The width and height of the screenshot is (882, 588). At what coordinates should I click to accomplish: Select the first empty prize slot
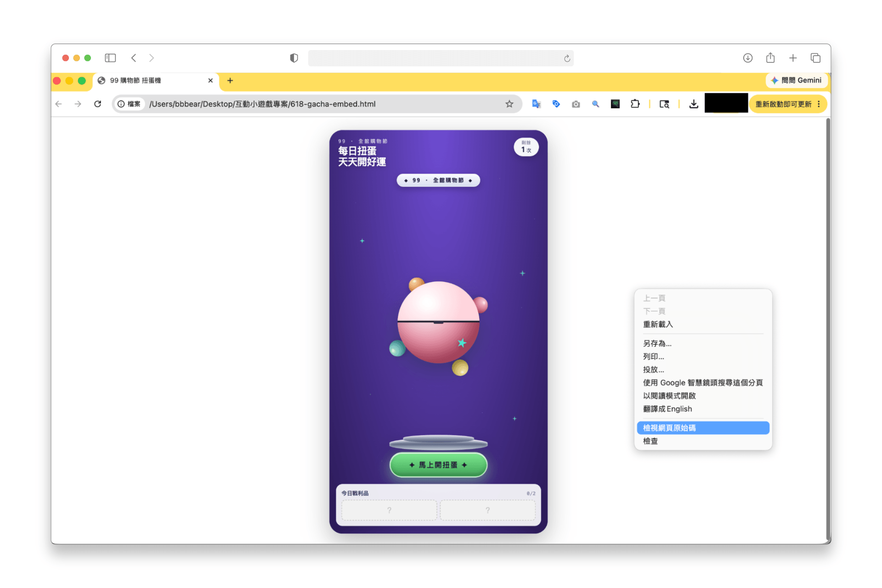coord(389,510)
